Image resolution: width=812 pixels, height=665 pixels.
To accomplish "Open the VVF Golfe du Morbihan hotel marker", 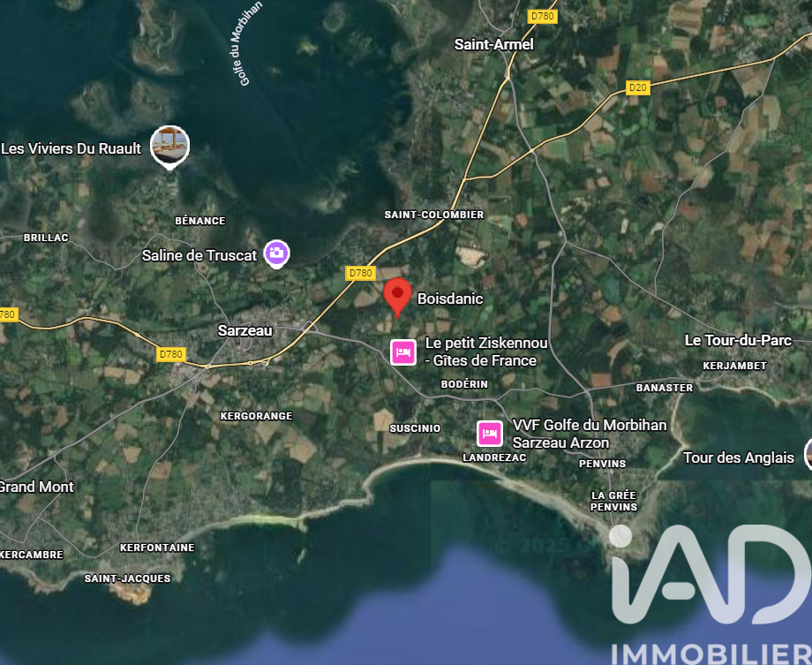I will 490,434.
